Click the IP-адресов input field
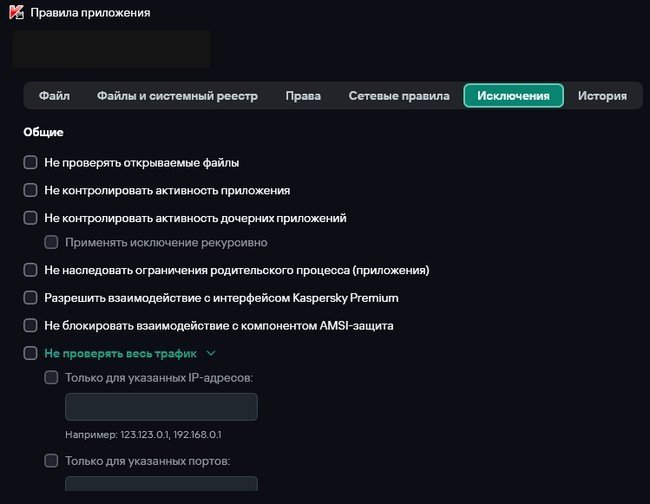Image resolution: width=650 pixels, height=504 pixels. (161, 407)
